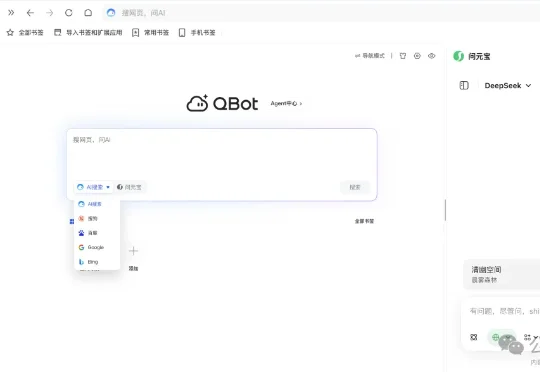Open the AI搜索 engine dropdown
The height and width of the screenshot is (372, 540).
click(x=93, y=187)
